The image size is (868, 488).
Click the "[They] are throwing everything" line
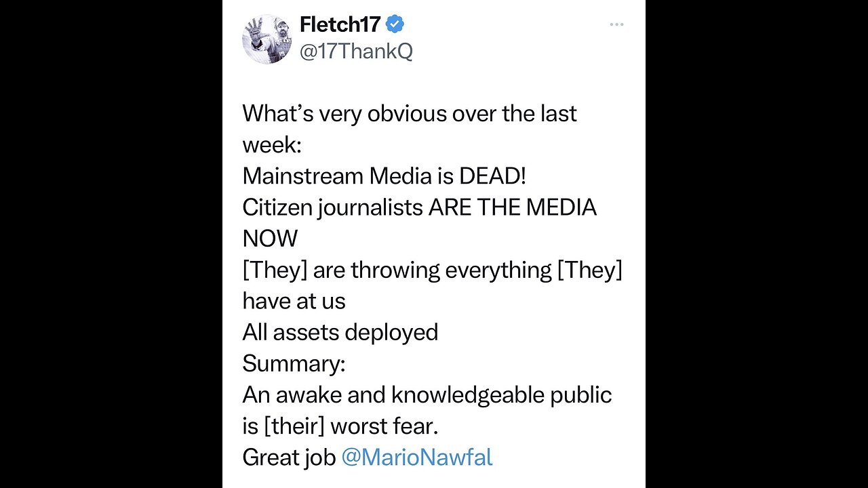click(x=432, y=270)
